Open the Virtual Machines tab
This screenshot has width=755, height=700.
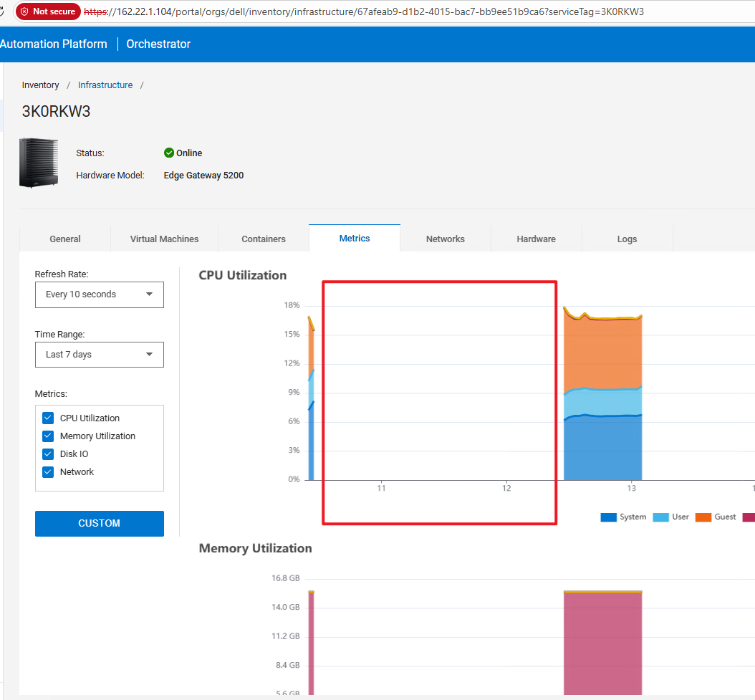[x=164, y=239]
